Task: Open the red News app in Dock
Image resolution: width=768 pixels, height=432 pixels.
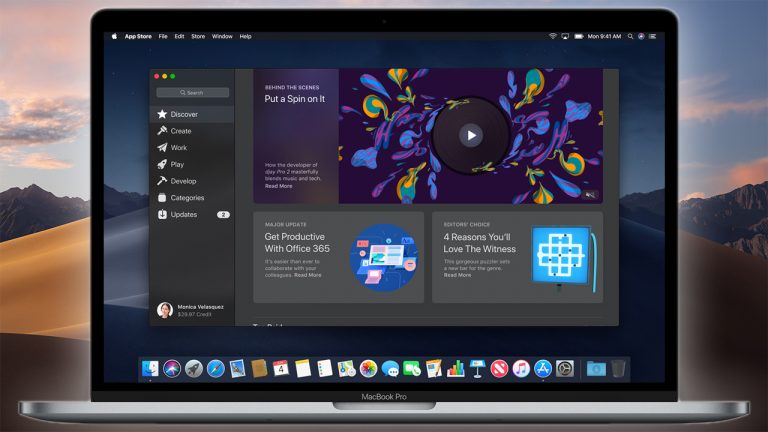Action: 499,368
